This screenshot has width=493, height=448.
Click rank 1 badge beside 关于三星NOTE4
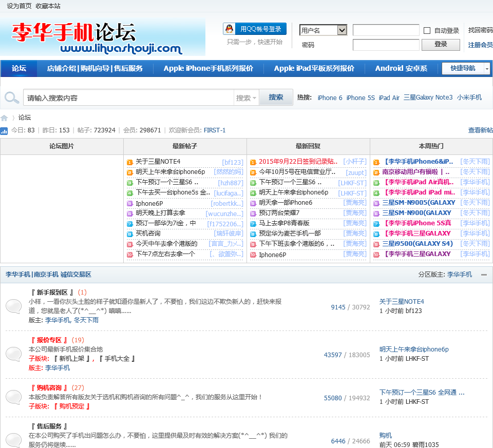tap(130, 162)
